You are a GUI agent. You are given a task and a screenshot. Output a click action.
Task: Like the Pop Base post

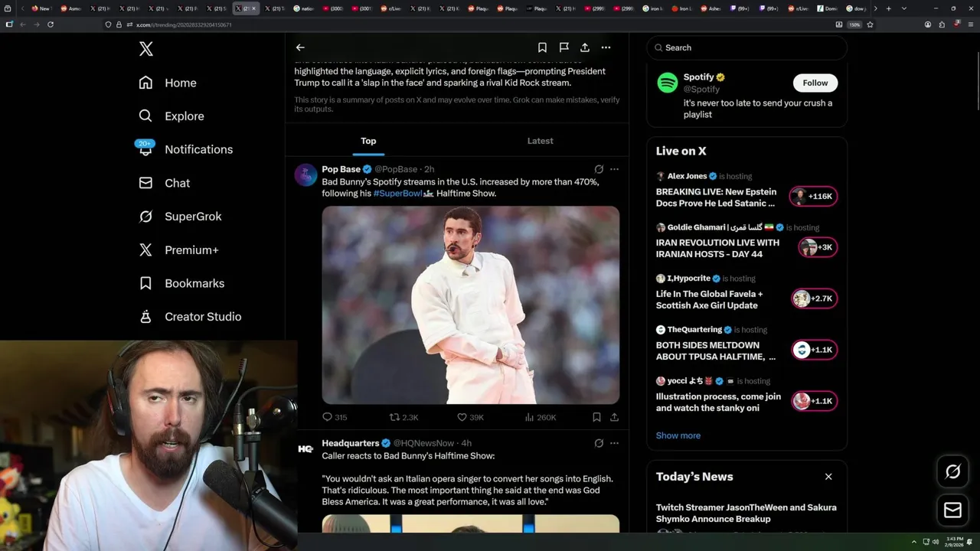[470, 417]
